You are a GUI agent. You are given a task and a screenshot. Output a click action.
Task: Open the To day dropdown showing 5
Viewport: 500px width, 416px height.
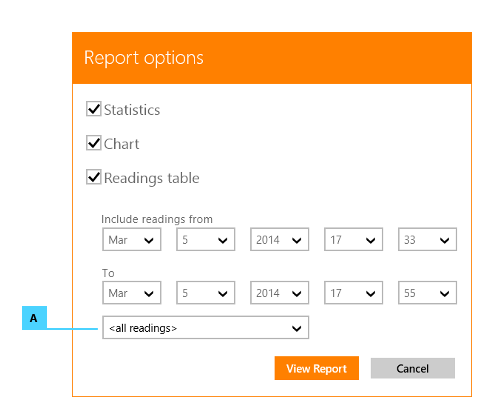[x=206, y=293]
